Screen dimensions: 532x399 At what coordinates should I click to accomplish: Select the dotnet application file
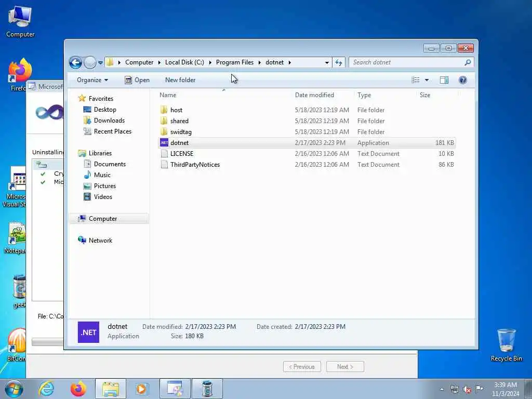tap(307, 142)
